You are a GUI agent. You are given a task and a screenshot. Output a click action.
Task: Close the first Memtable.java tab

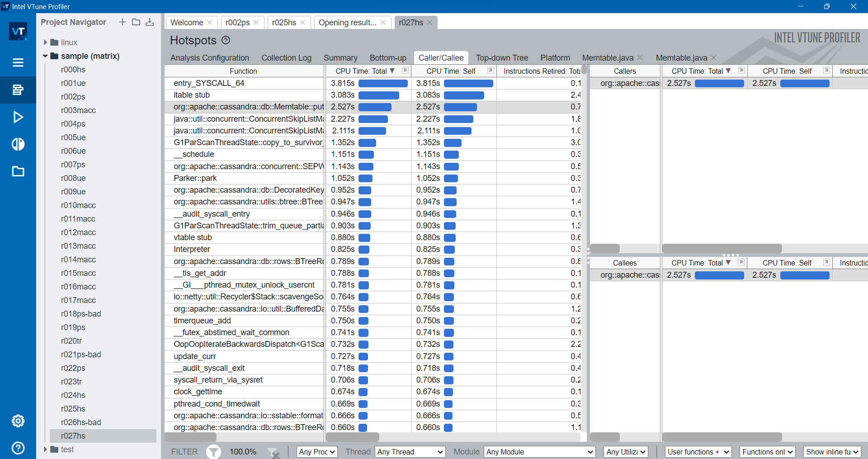point(640,57)
